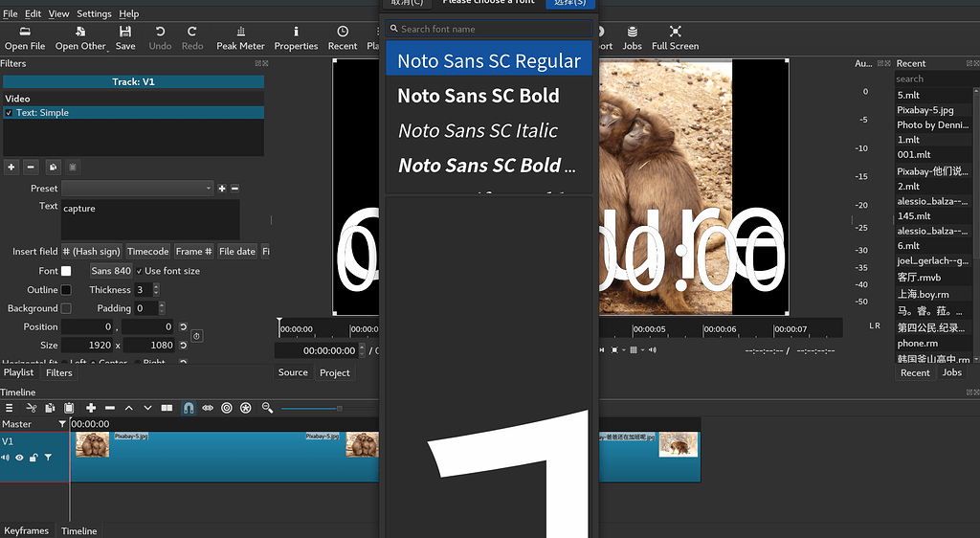Image resolution: width=980 pixels, height=538 pixels.
Task: Click the timeline Lift up-chevron icon
Action: pos(129,408)
